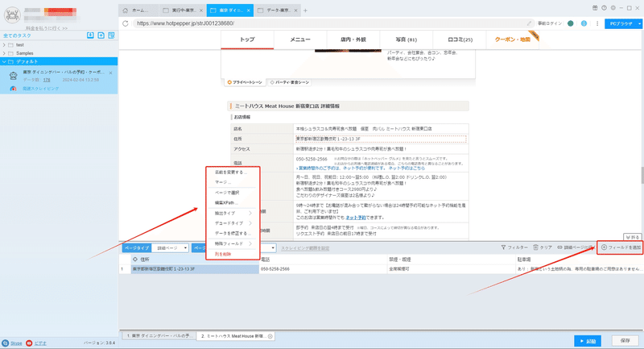Click the フィールドを追加 button
Screen dimensions: 644x349
tap(621, 247)
